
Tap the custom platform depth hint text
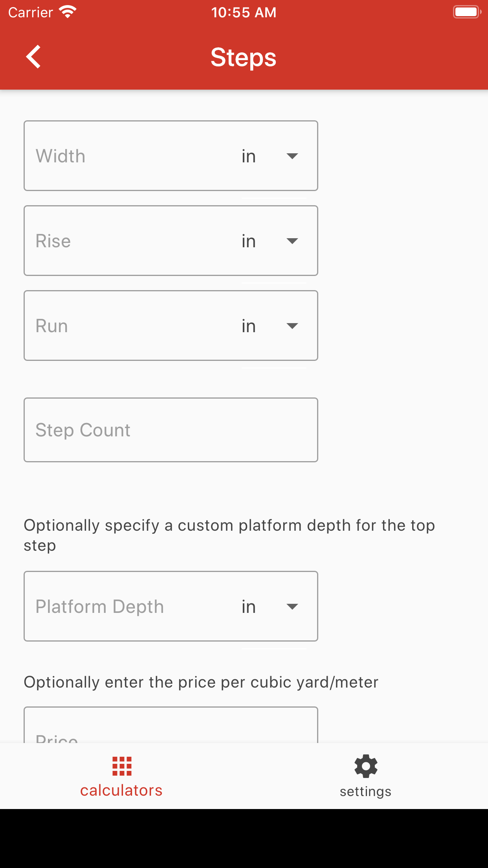[229, 535]
